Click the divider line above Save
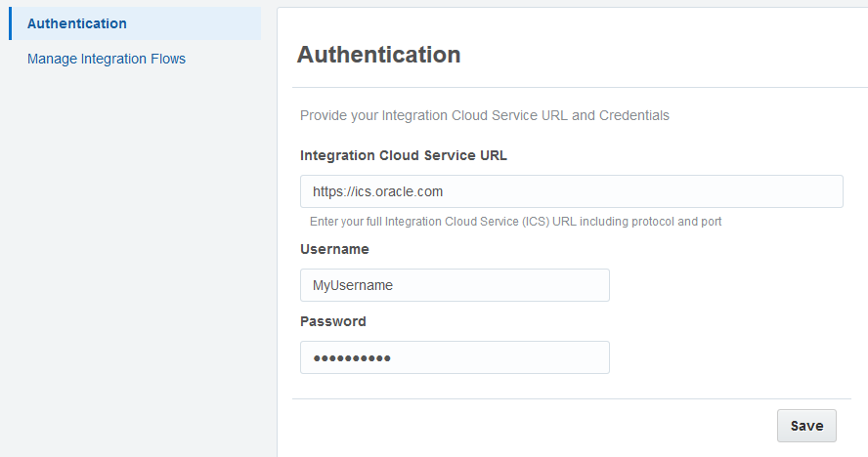The width and height of the screenshot is (868, 457). click(571, 398)
